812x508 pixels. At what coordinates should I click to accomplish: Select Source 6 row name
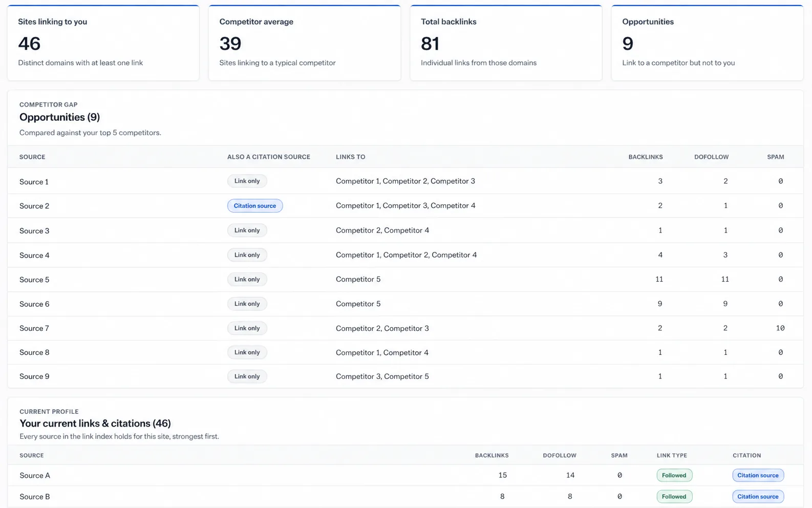[x=34, y=304]
